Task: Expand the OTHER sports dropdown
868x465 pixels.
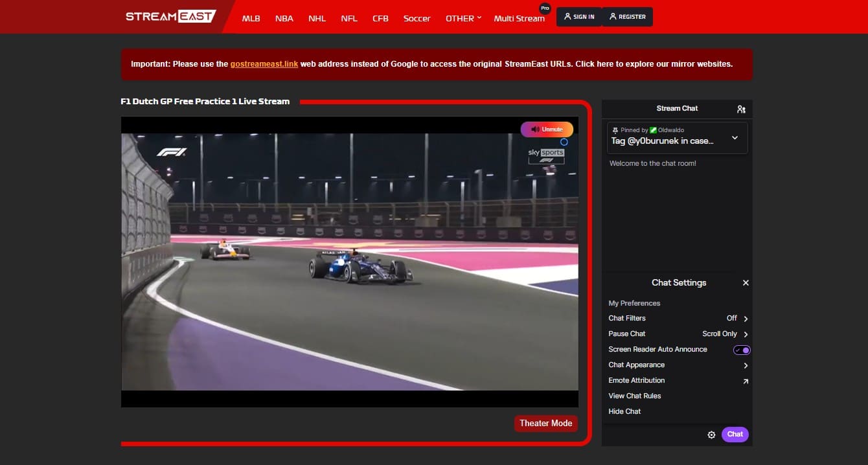Action: pos(463,18)
